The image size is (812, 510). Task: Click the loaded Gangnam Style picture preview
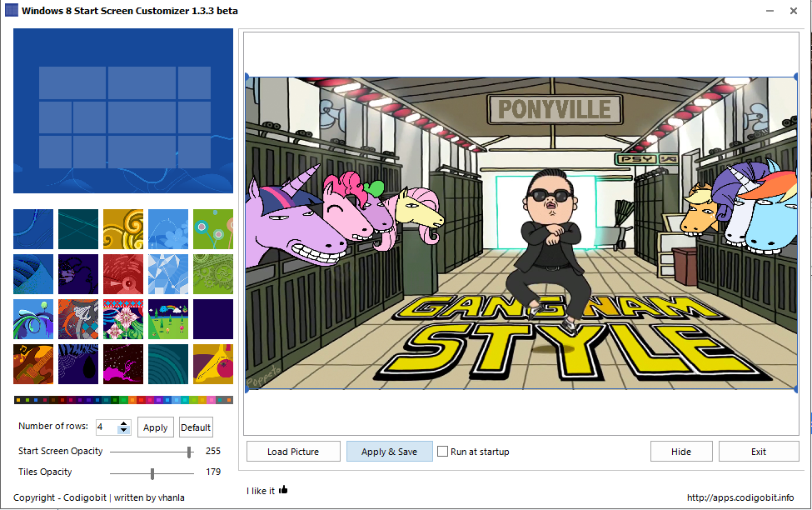coord(521,232)
